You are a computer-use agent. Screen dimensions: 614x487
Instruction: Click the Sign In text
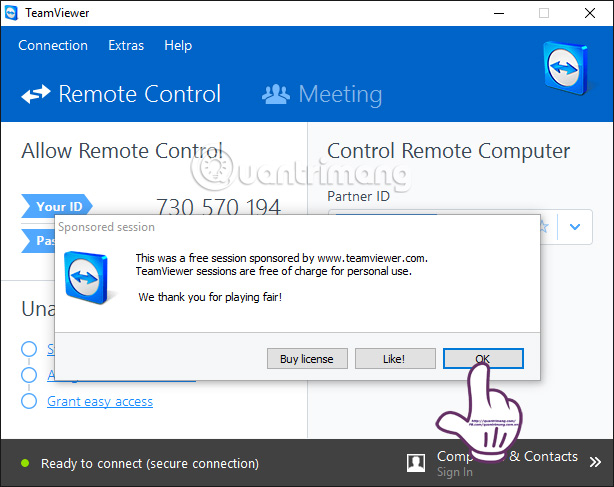(x=455, y=472)
